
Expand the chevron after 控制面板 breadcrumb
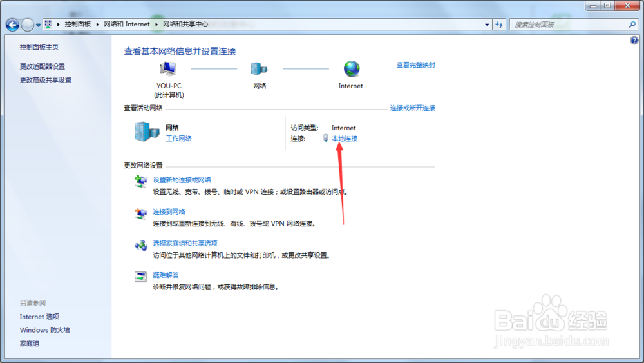point(97,25)
